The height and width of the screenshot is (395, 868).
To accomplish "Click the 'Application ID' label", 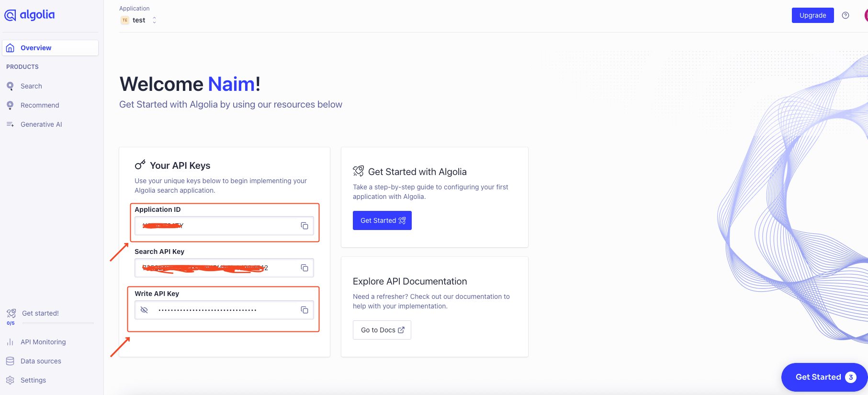I will click(x=158, y=209).
